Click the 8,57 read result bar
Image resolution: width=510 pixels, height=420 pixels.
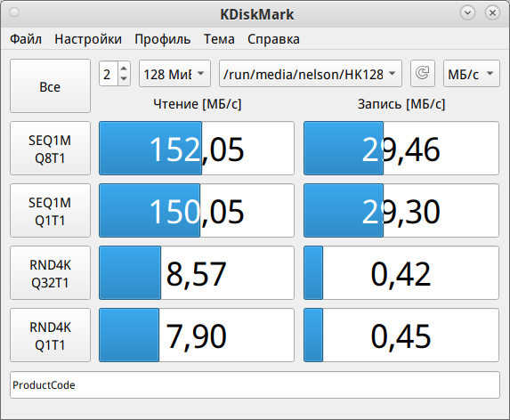tap(197, 273)
